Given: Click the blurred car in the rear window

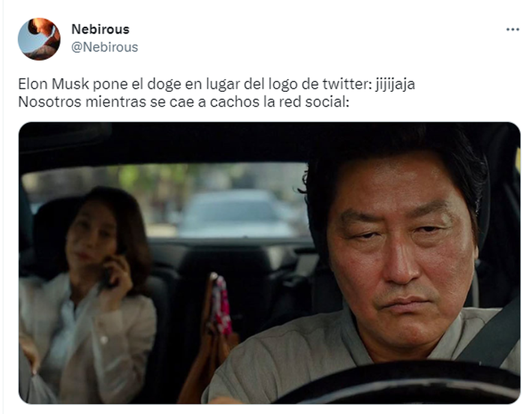Looking at the screenshot, I should pos(238,214).
